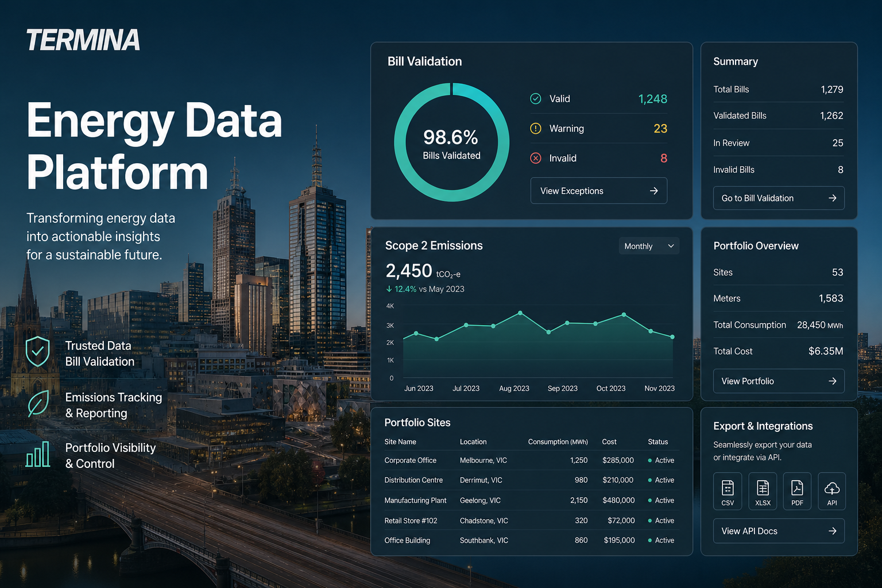Click the Cost column header

(x=609, y=442)
